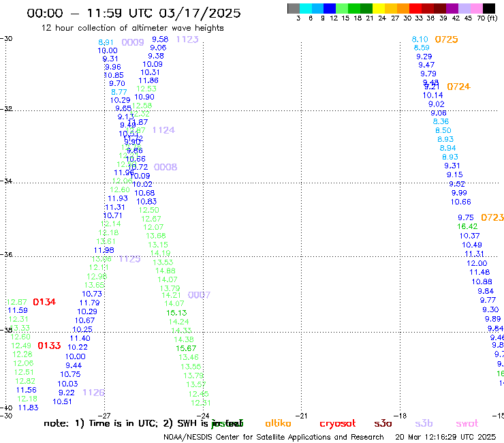Click the s3b satellite legend label
504x443 pixels.
point(424,423)
